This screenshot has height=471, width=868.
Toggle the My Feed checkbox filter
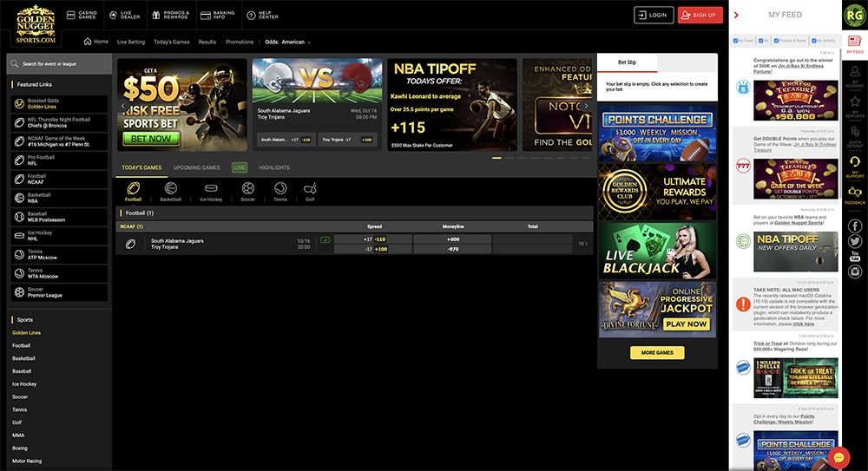736,41
